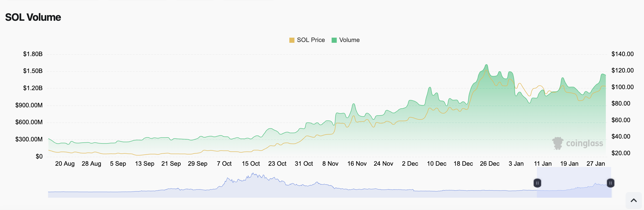This screenshot has width=644, height=210.
Task: Click the 20 Aug date label
Action: click(x=65, y=164)
